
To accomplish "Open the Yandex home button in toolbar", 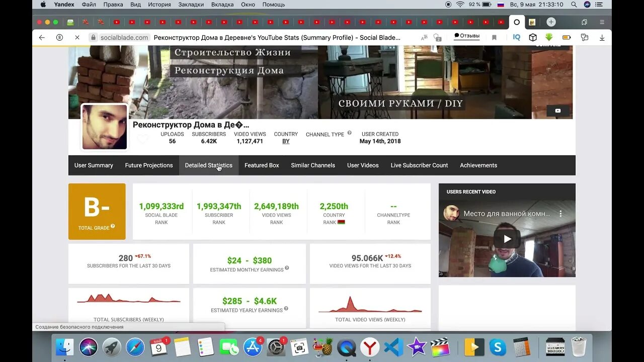I will 59,38.
